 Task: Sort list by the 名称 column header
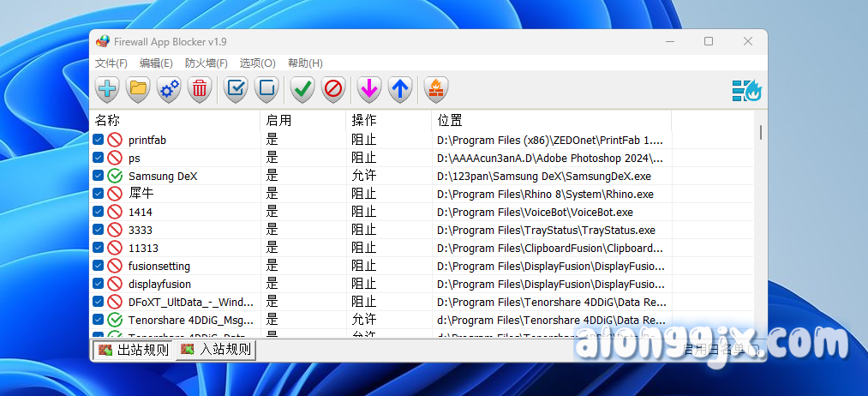click(171, 120)
